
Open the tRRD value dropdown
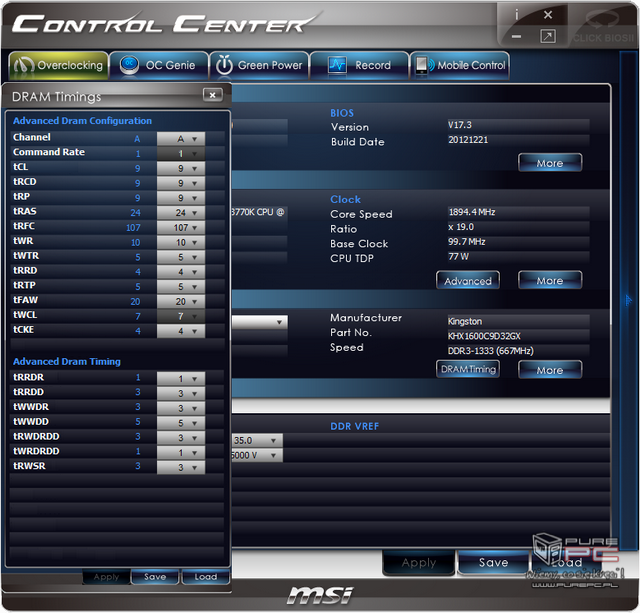click(x=181, y=272)
